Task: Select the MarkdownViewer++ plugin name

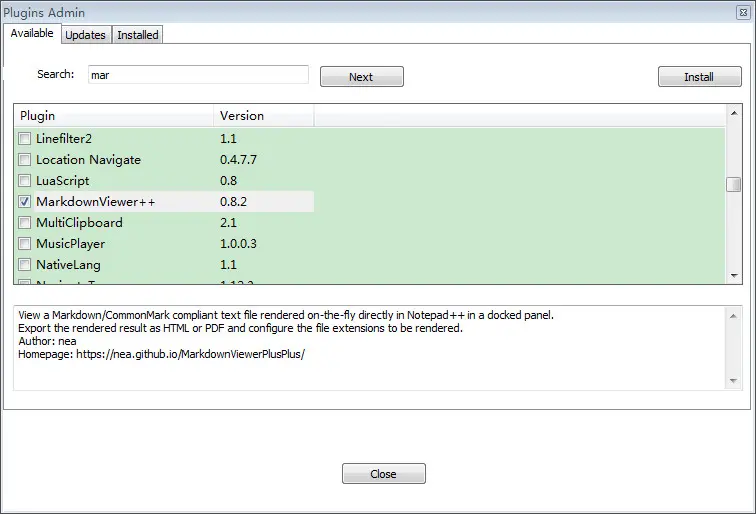Action: pyautogui.click(x=95, y=202)
